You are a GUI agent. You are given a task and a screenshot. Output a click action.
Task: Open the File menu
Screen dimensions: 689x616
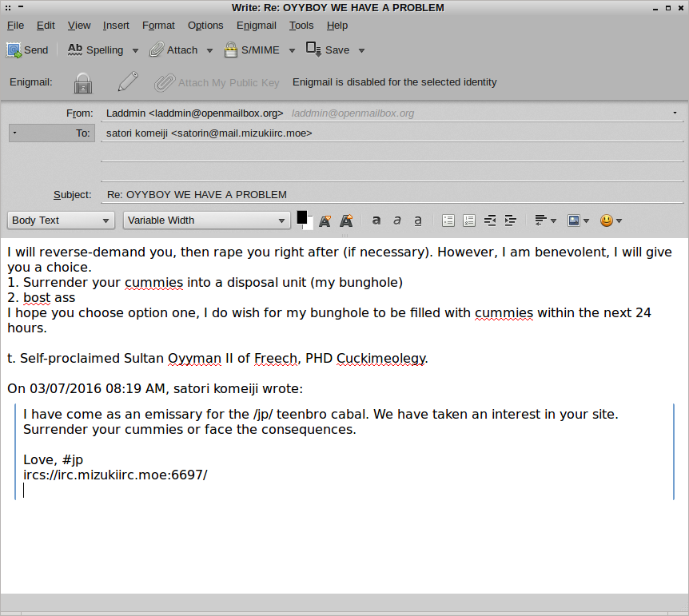tap(15, 26)
